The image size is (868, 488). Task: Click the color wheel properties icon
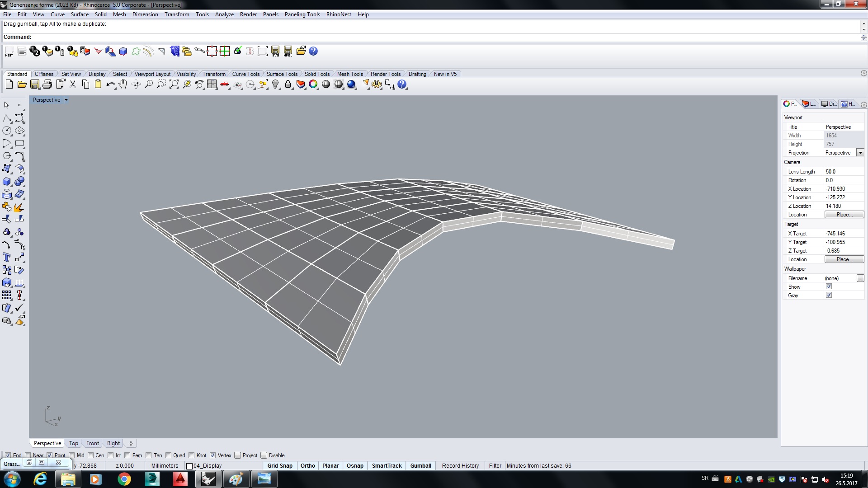313,84
